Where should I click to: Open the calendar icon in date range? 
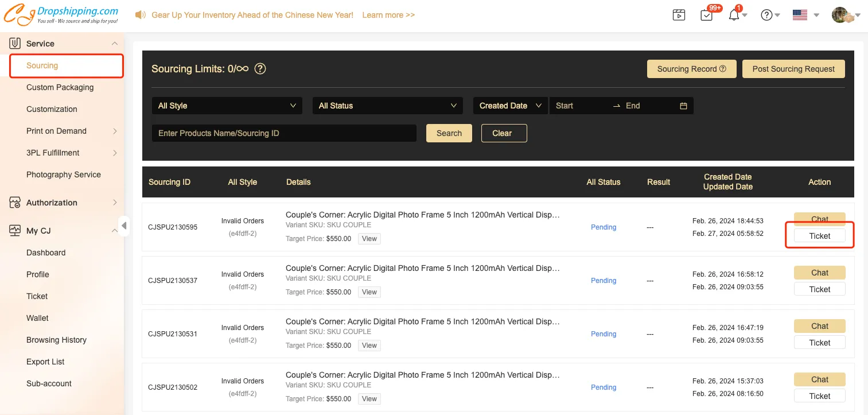pos(683,106)
